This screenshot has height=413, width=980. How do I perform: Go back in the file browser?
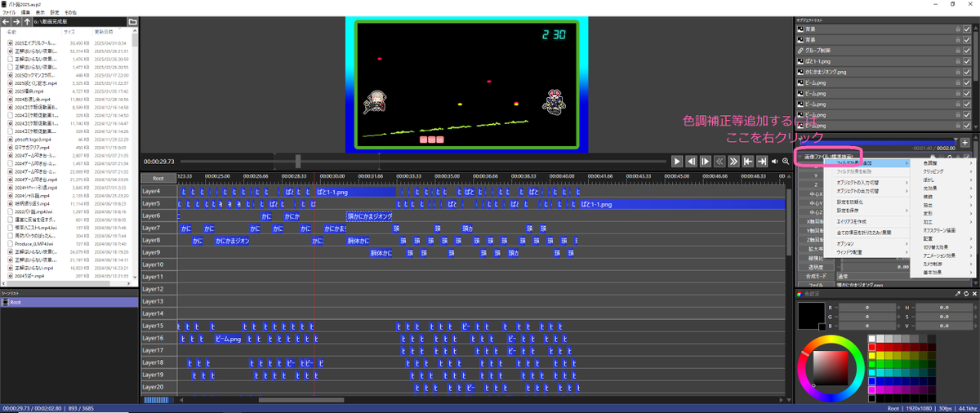[6, 21]
